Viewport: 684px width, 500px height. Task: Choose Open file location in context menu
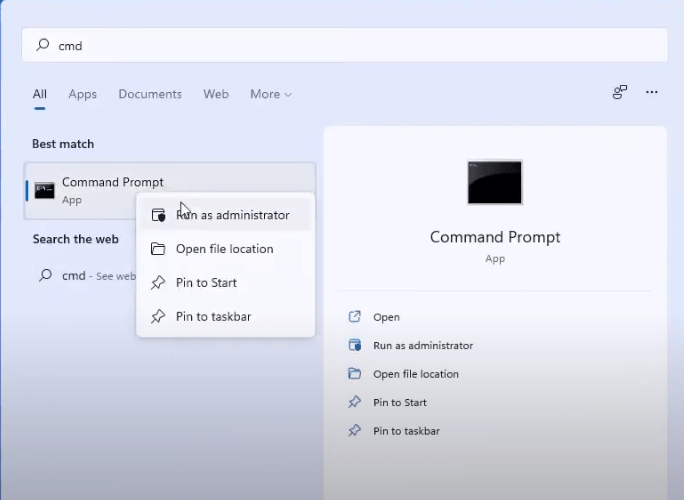coord(224,249)
